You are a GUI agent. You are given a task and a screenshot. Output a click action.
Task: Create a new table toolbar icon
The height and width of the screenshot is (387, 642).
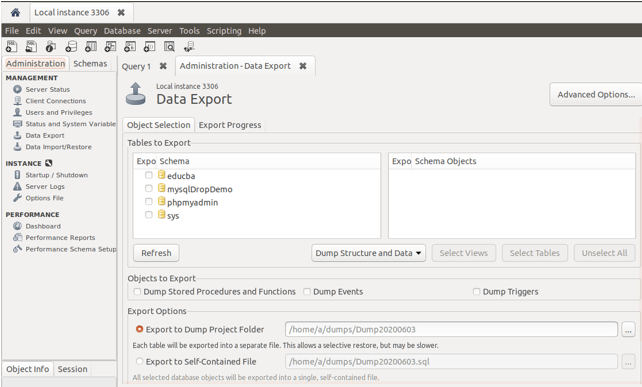pyautogui.click(x=91, y=46)
